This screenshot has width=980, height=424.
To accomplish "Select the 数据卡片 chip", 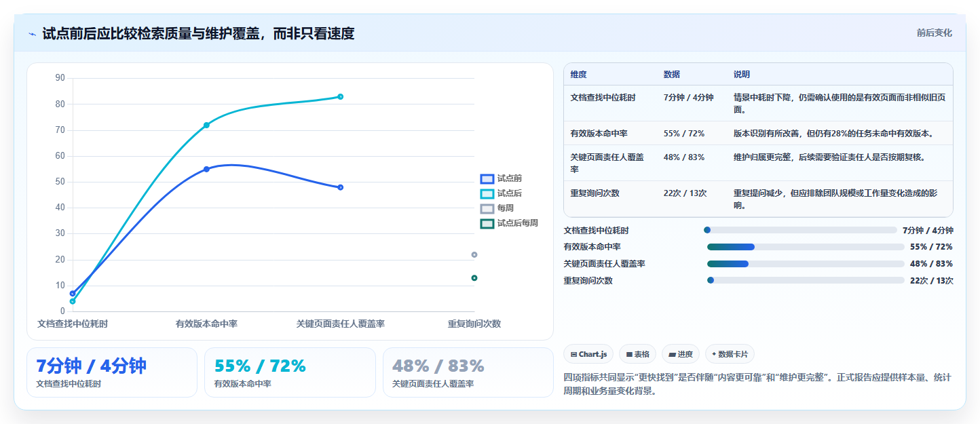I will pyautogui.click(x=730, y=354).
